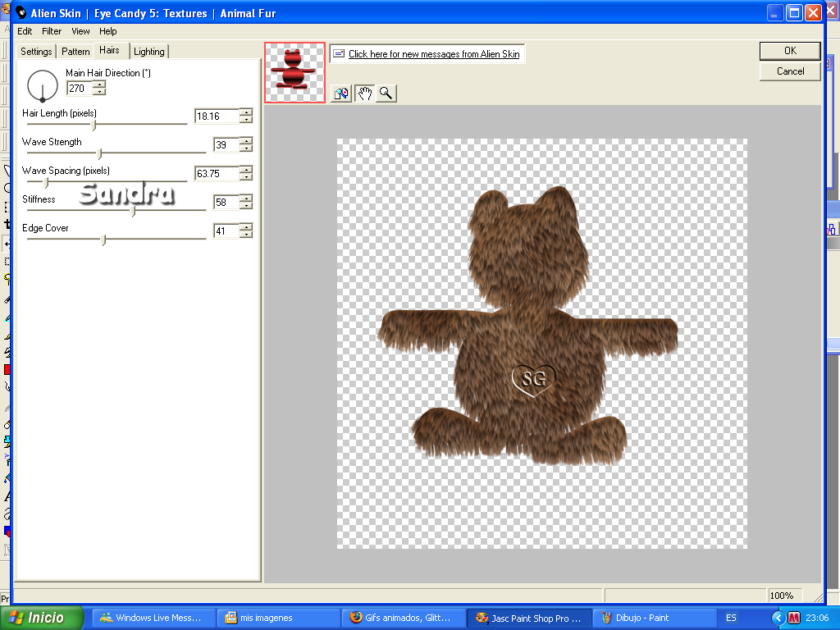
Task: Toggle the original/preview comparison button
Action: [x=341, y=94]
